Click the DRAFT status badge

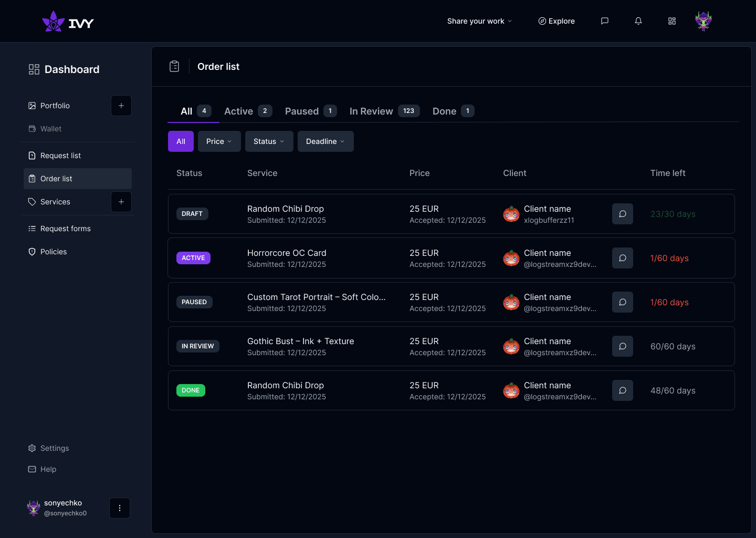pyautogui.click(x=192, y=214)
